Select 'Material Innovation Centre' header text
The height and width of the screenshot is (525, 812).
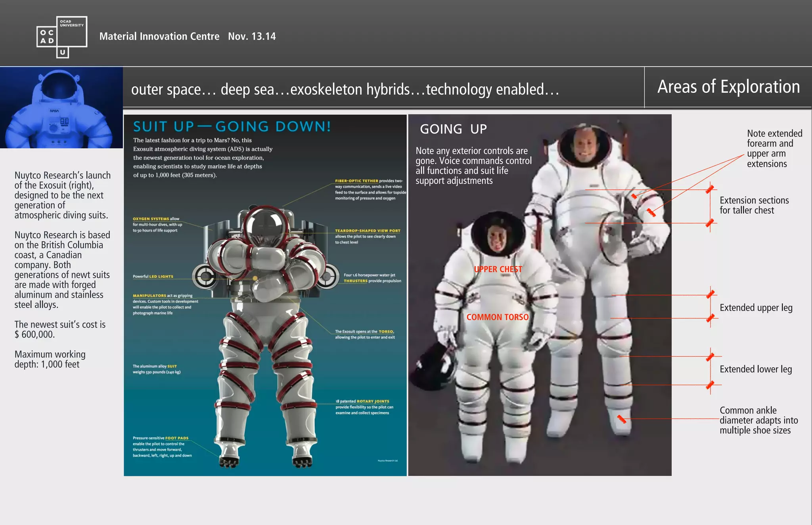tap(159, 36)
